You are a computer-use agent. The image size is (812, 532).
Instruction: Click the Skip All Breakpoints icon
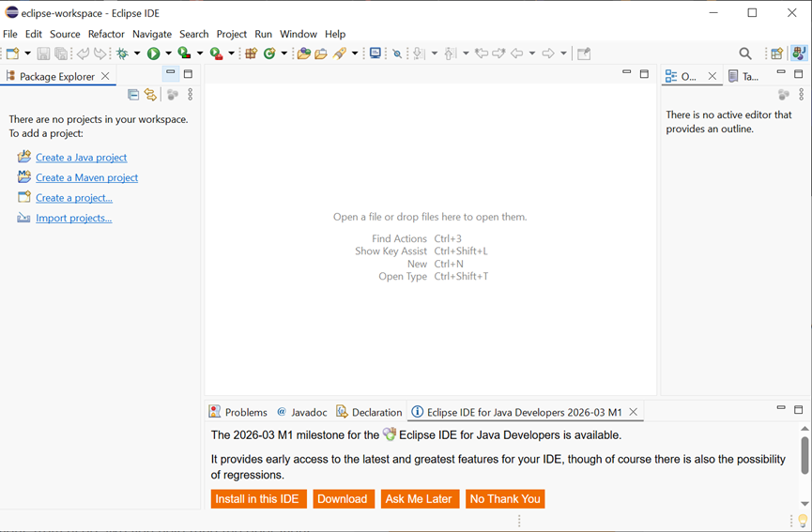397,53
